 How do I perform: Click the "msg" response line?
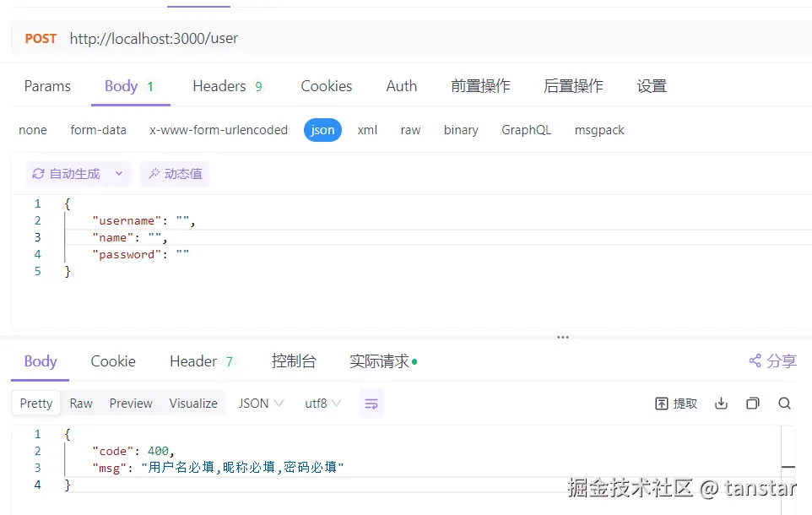click(218, 468)
